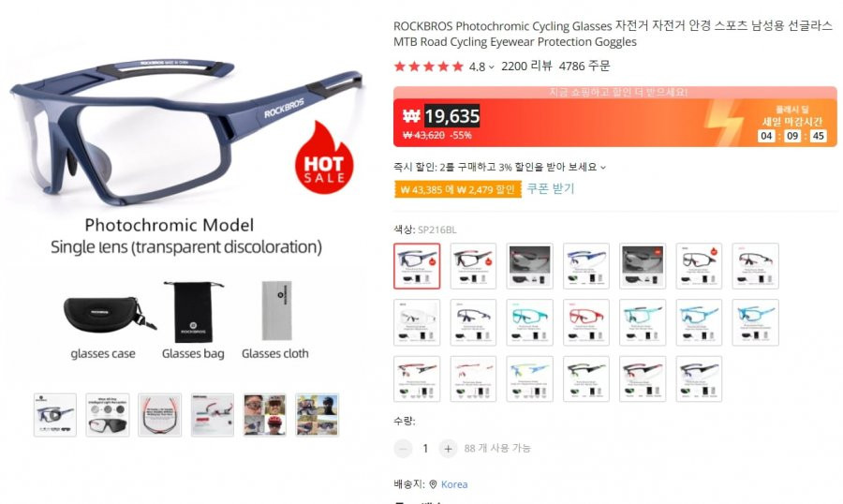Click the orange ₩2,479 할인 coupon badge

coord(457,189)
